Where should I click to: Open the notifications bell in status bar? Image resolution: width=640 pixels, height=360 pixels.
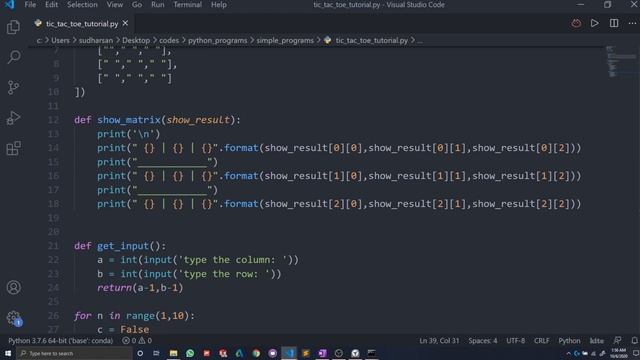[x=634, y=340]
